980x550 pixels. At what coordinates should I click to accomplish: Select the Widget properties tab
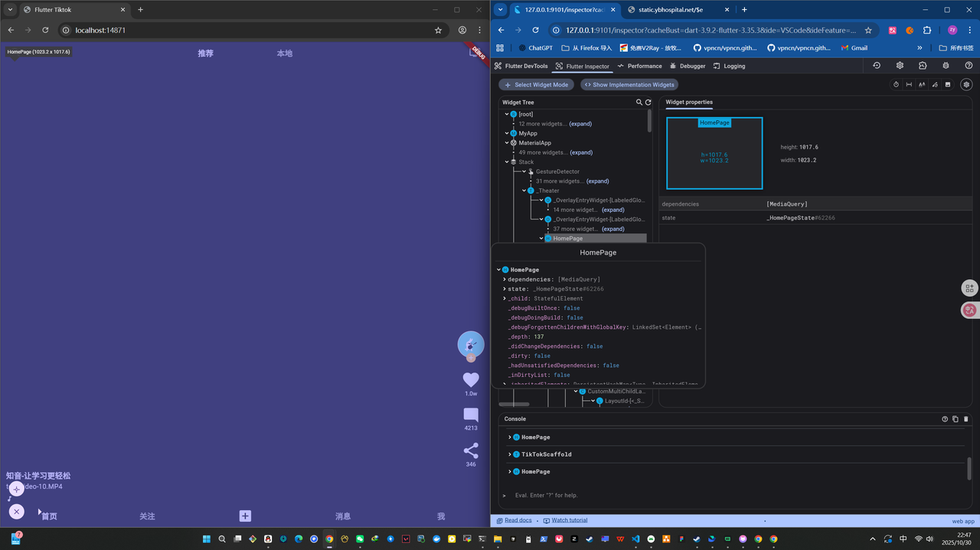point(689,102)
